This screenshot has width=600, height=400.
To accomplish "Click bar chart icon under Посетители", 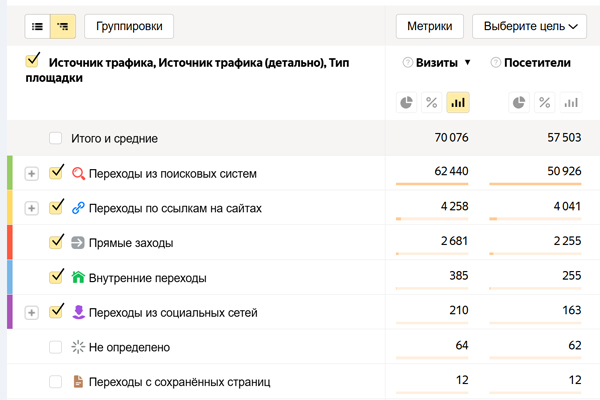I will (x=570, y=102).
